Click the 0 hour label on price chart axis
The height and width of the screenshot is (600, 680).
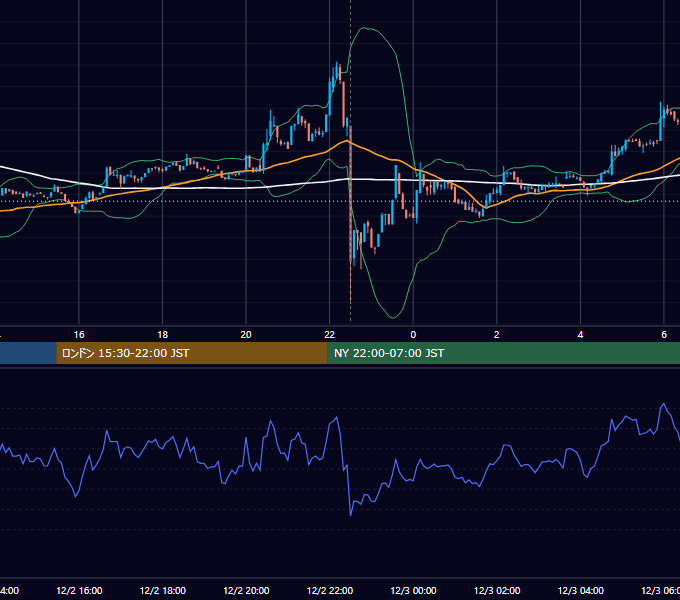pos(413,335)
